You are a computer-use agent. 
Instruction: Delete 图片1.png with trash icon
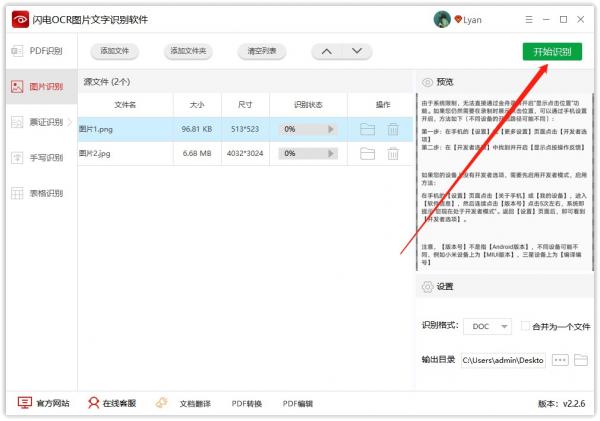(x=393, y=129)
